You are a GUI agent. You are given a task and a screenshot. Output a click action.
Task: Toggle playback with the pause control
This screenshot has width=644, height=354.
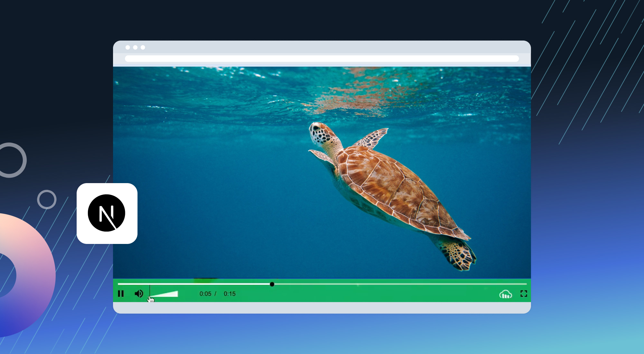(x=121, y=293)
